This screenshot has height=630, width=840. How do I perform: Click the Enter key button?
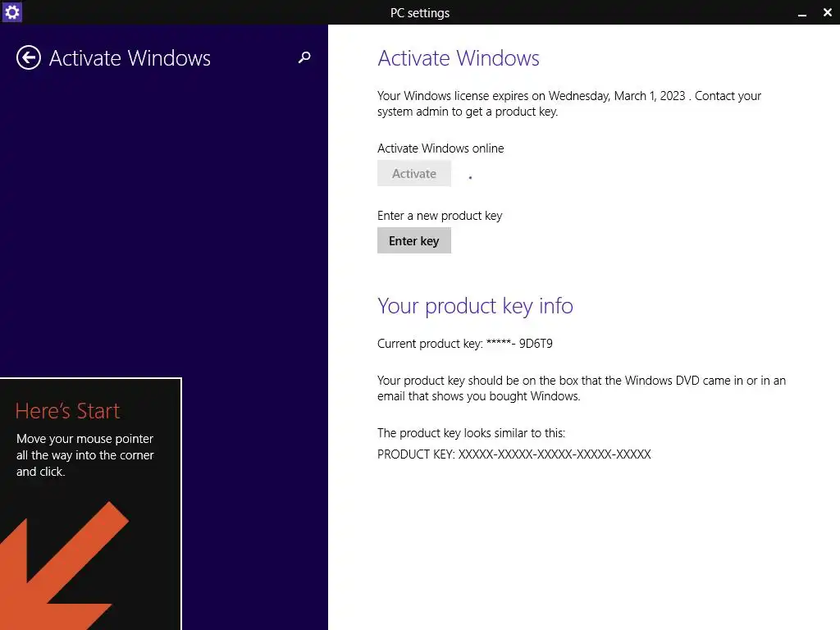click(x=413, y=240)
